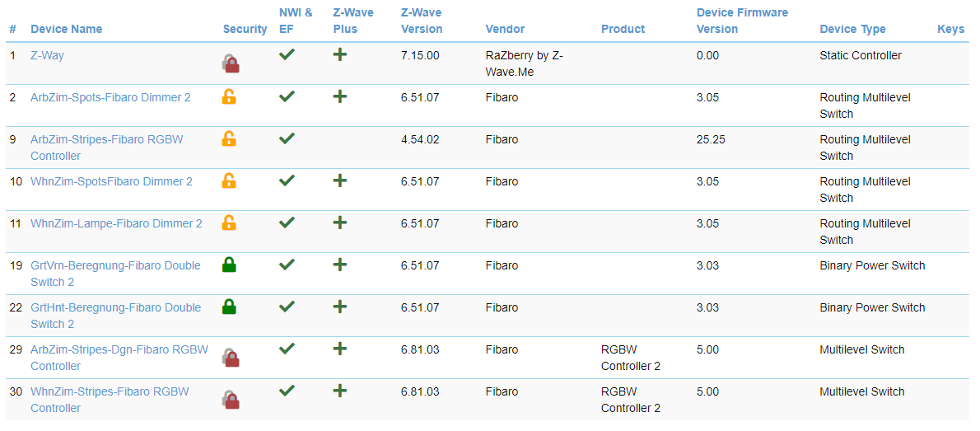This screenshot has height=431, width=980.
Task: Sort by Keys column header
Action: [951, 29]
